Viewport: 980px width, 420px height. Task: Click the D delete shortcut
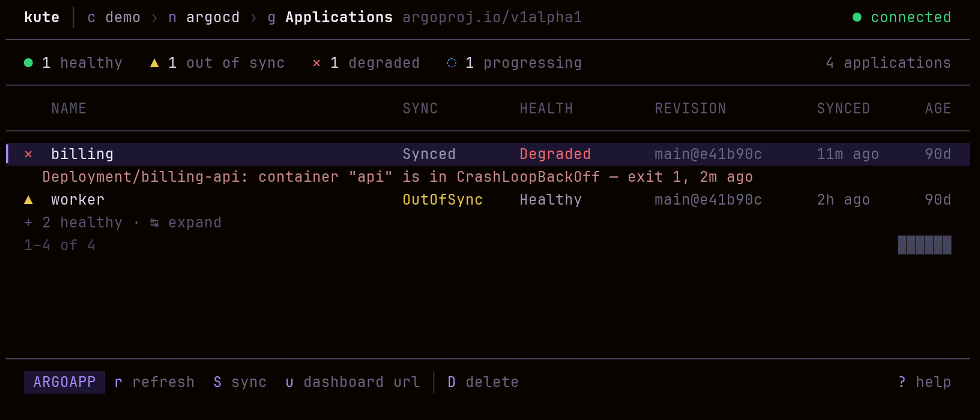[x=483, y=382]
